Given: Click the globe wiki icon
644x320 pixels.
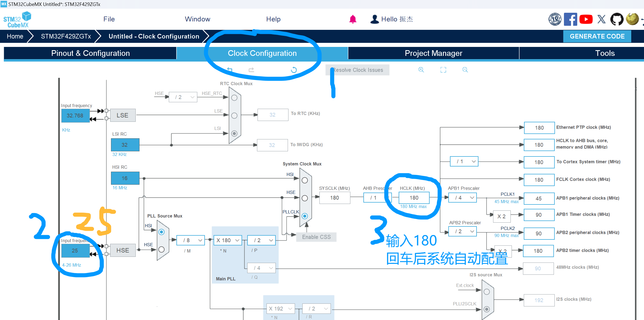Looking at the screenshot, I should point(632,19).
